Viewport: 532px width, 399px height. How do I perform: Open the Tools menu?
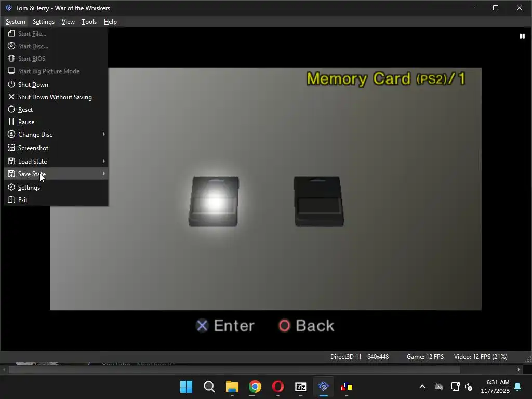89,22
